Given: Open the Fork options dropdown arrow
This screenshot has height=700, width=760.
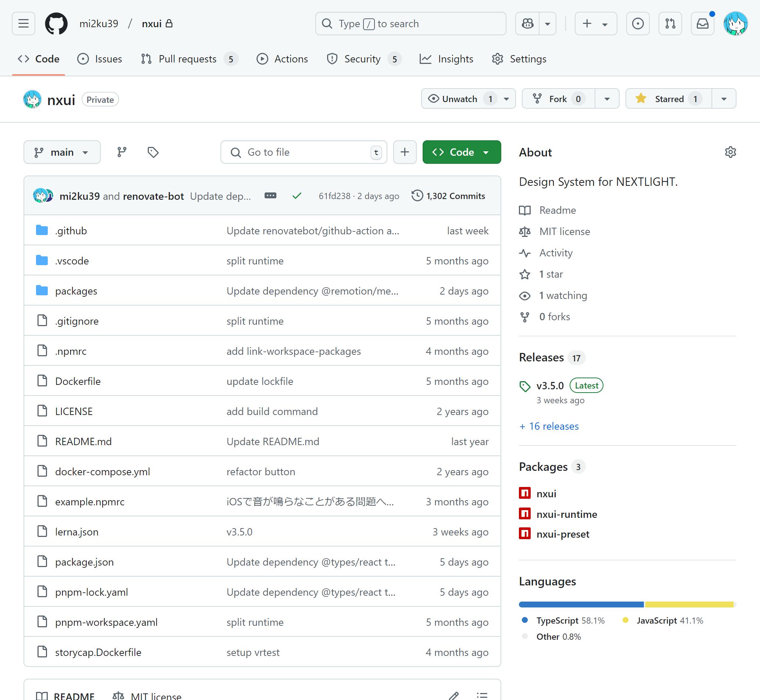Looking at the screenshot, I should click(607, 99).
